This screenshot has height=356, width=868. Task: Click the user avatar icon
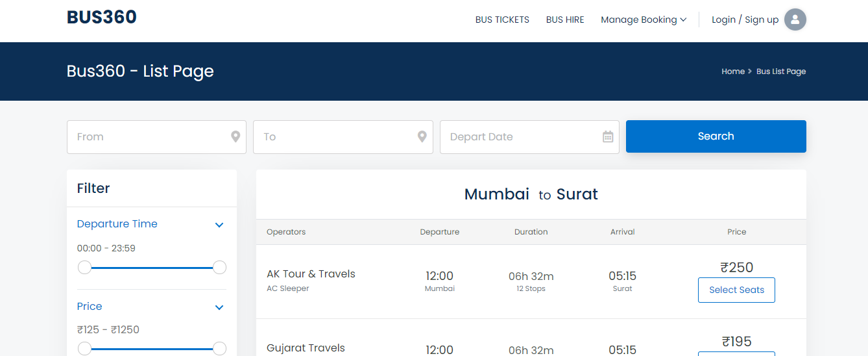point(795,19)
